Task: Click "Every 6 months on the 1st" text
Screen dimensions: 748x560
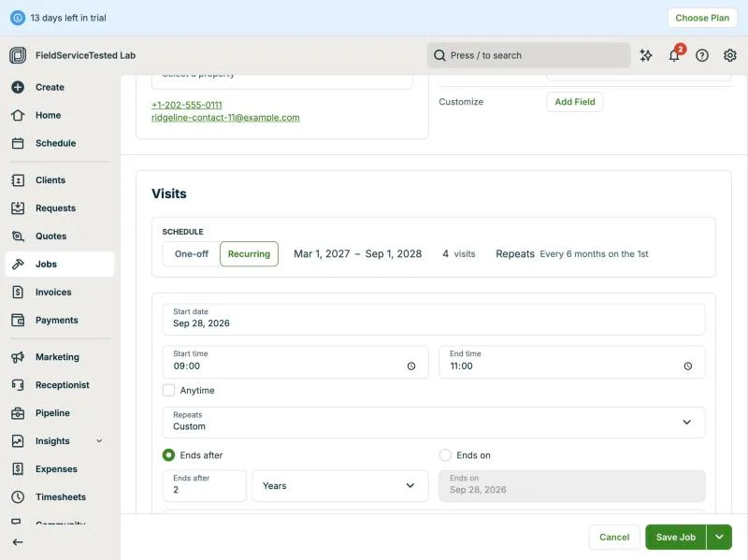Action: [594, 253]
